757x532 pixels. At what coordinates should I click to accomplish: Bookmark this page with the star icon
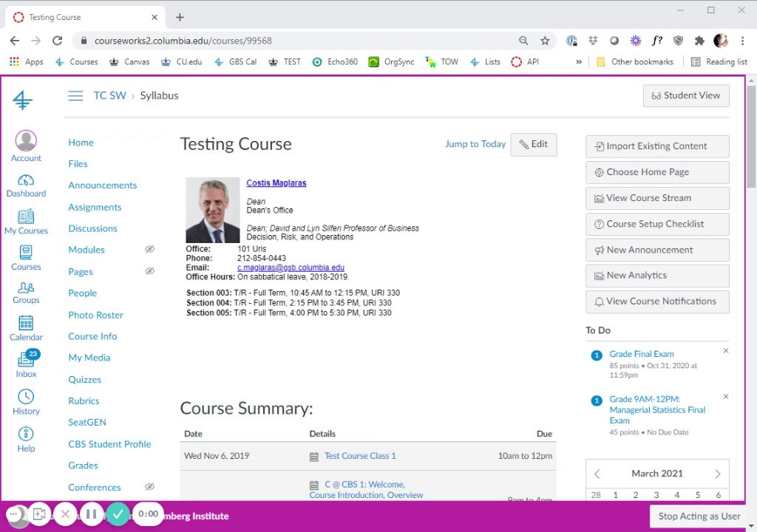click(x=545, y=41)
